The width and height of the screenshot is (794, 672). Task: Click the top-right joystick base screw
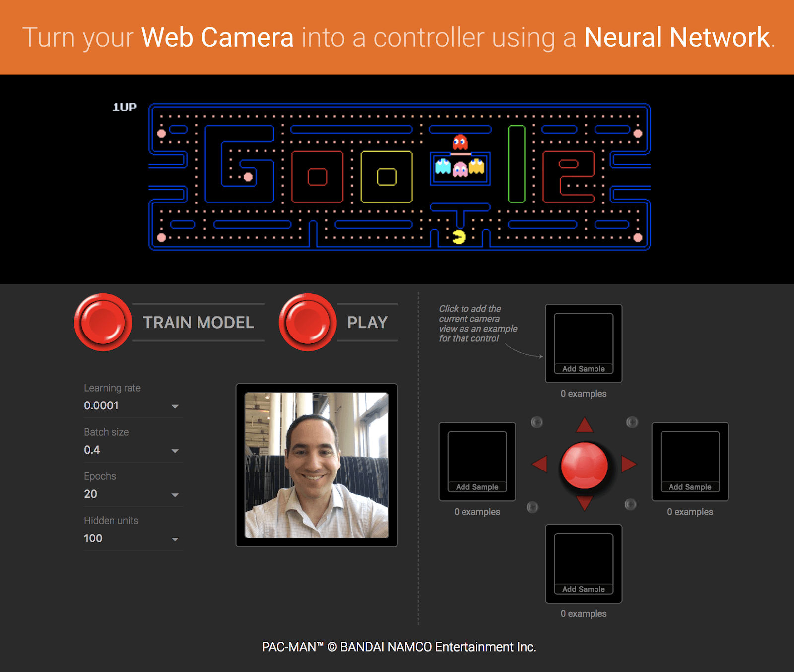click(632, 422)
